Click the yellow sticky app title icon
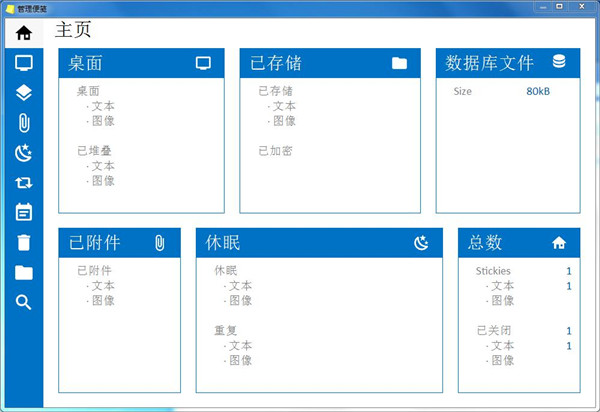Viewport: 600px width, 412px height. click(10, 8)
